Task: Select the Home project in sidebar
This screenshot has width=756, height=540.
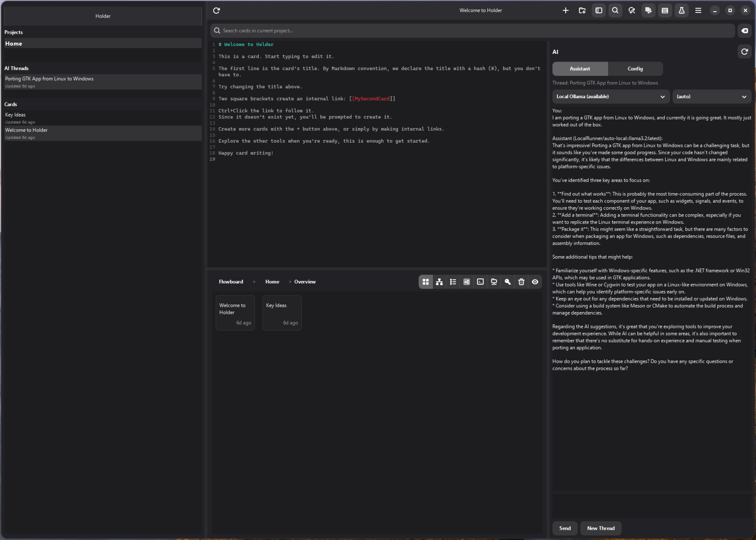Action: pos(103,44)
